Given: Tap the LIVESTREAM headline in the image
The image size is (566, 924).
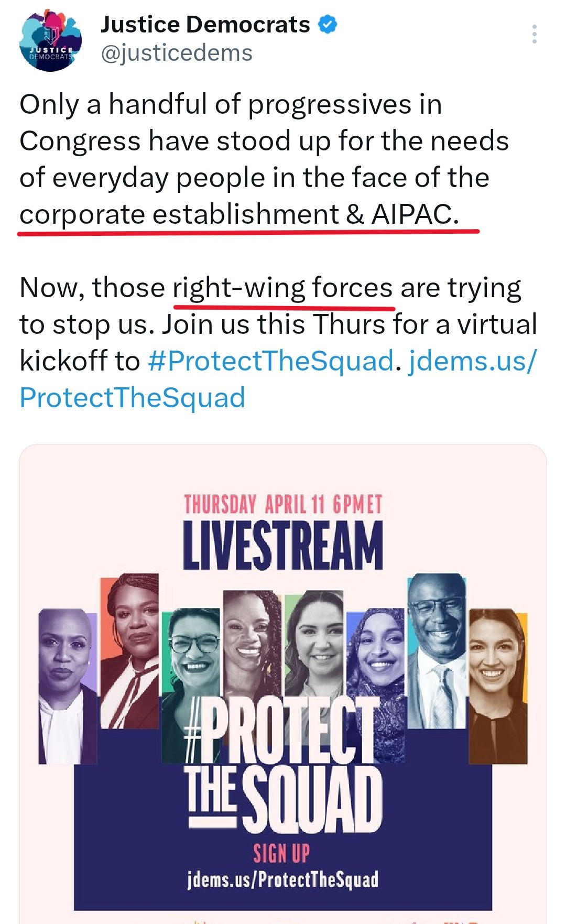Looking at the screenshot, I should tap(283, 546).
